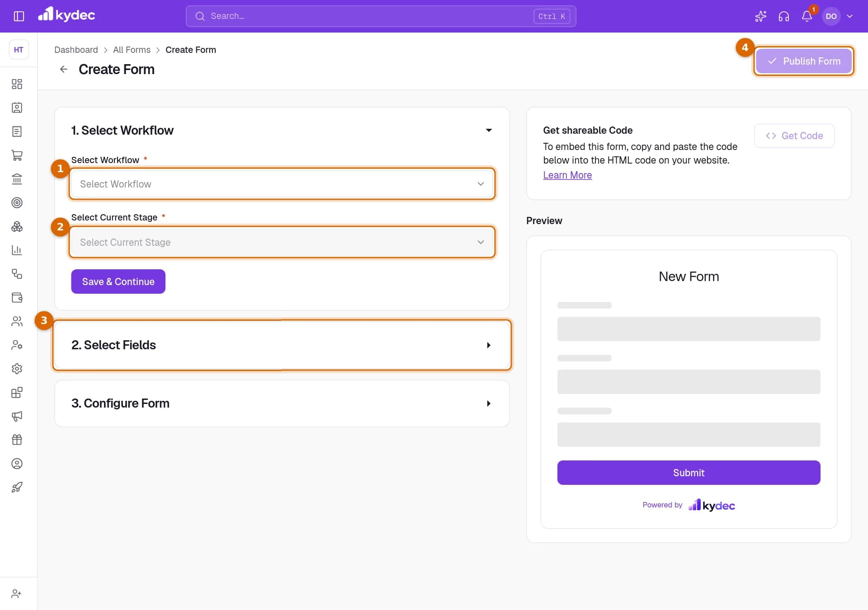
Task: Open the target goals sidebar icon
Action: click(17, 202)
